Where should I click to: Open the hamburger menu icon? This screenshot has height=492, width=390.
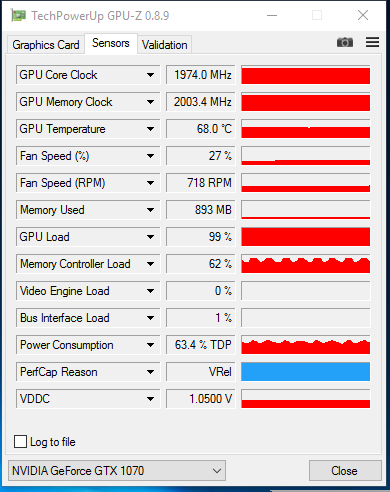372,42
